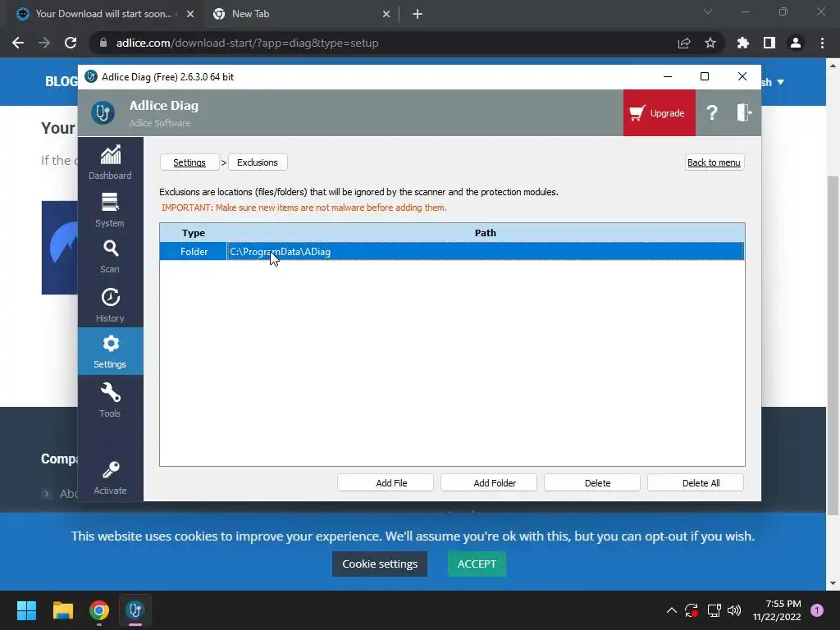Open the Dashboard section in sidebar

point(111,162)
